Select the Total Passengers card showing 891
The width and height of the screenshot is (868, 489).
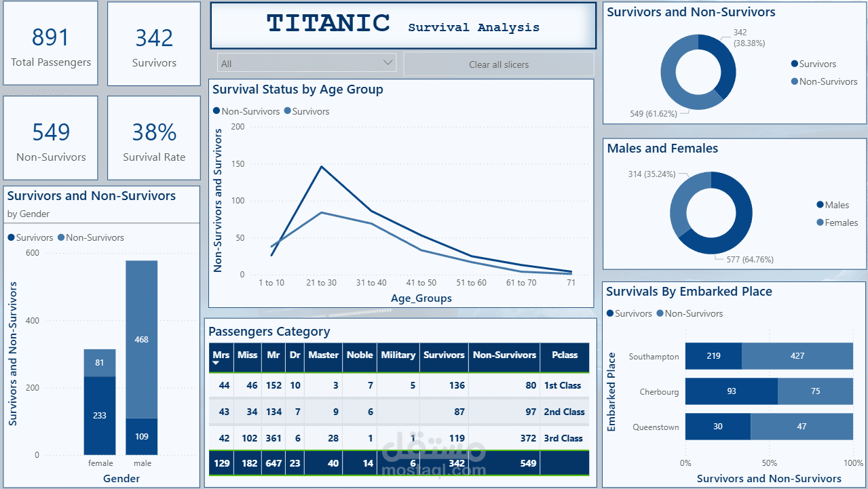(51, 43)
